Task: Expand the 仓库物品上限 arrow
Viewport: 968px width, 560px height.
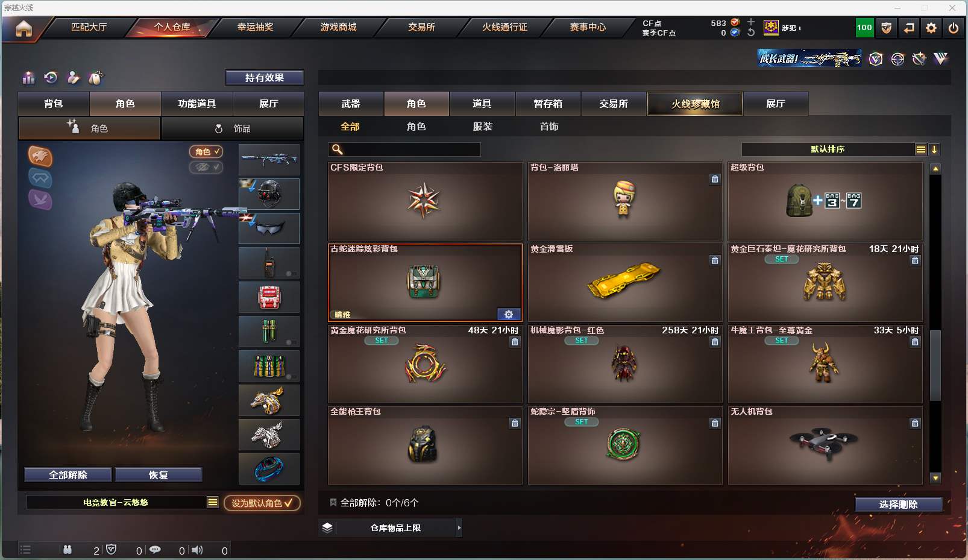Action: click(459, 527)
